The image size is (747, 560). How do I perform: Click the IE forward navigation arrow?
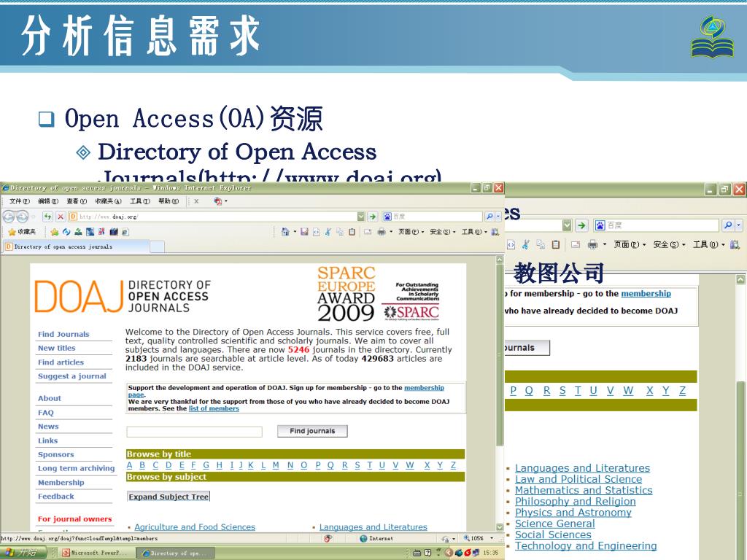click(x=23, y=217)
